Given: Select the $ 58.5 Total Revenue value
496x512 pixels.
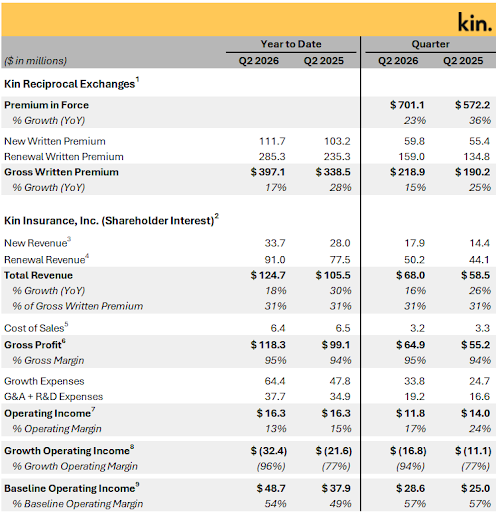Looking at the screenshot, I should click(x=475, y=275).
